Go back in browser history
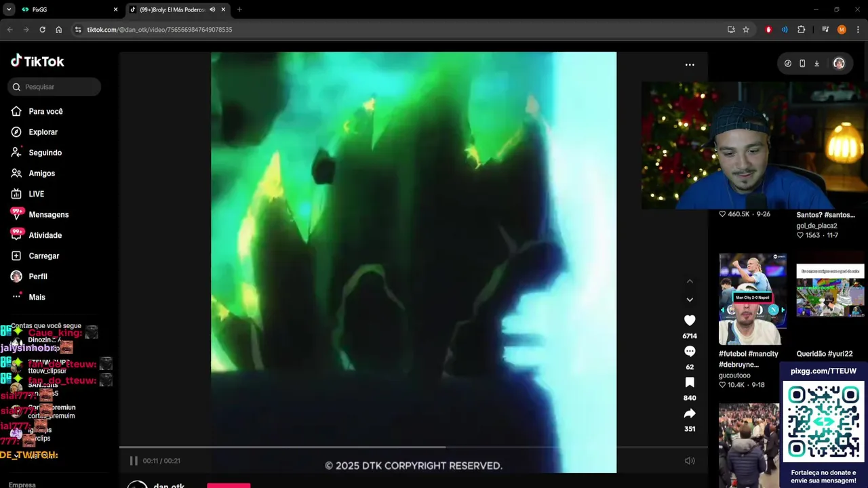Viewport: 868px width, 488px height. pyautogui.click(x=9, y=30)
